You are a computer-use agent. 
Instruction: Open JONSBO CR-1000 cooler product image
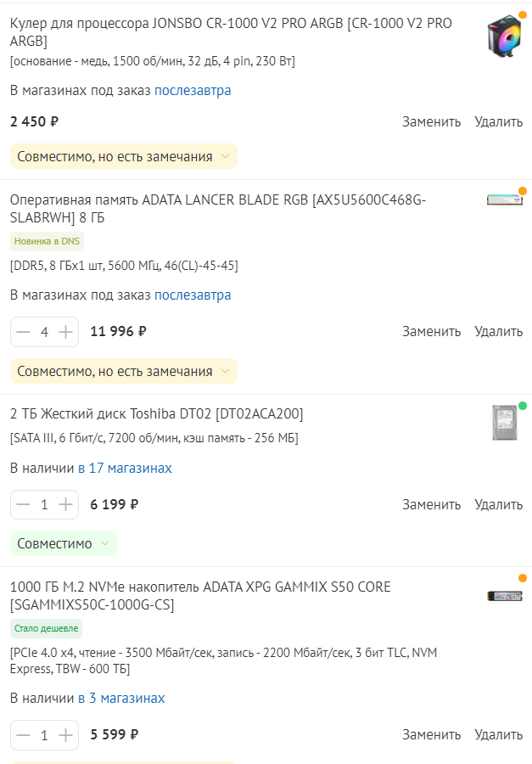(x=504, y=39)
